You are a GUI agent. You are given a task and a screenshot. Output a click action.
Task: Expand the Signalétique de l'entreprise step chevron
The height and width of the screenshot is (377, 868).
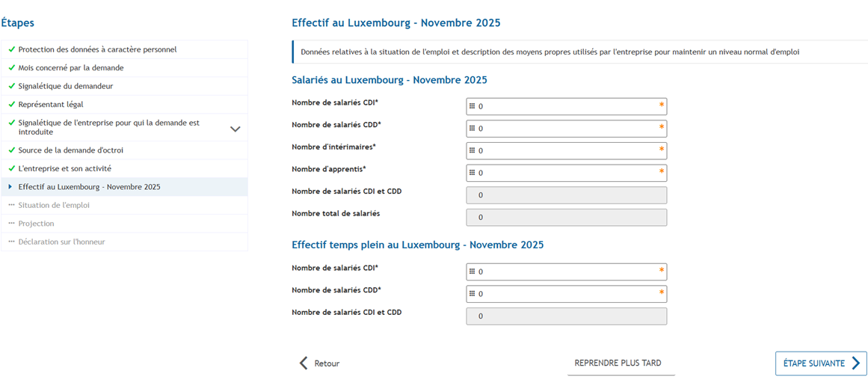235,129
